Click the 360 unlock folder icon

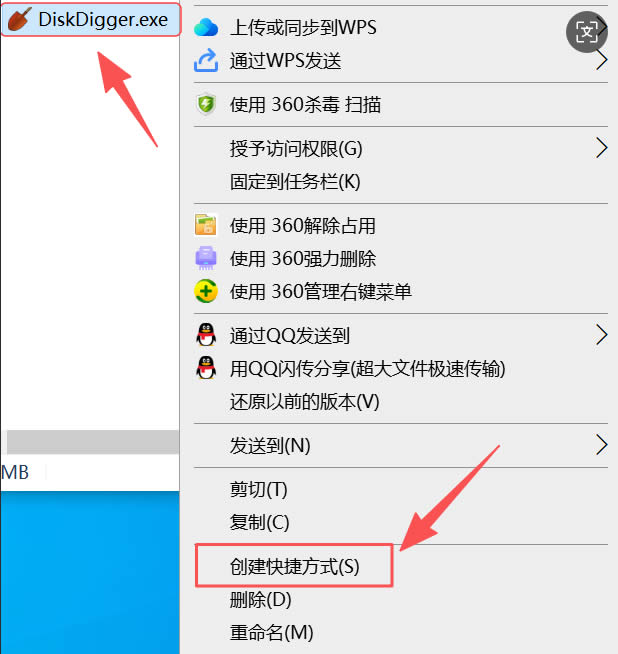(206, 225)
